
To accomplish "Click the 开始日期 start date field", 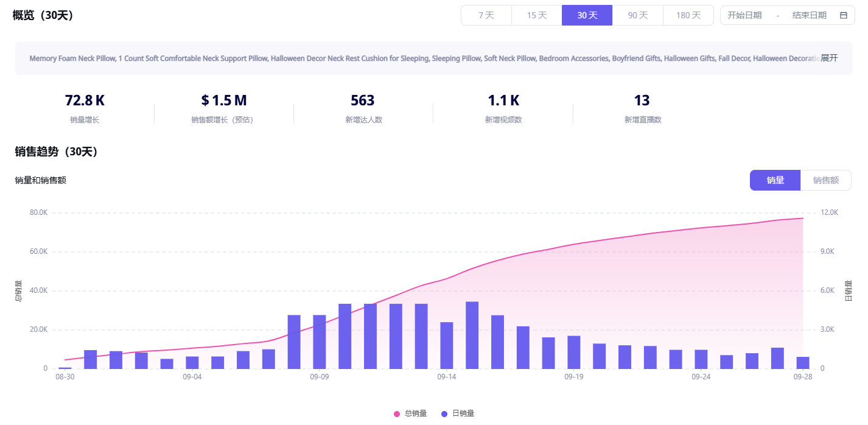I will tap(744, 15).
